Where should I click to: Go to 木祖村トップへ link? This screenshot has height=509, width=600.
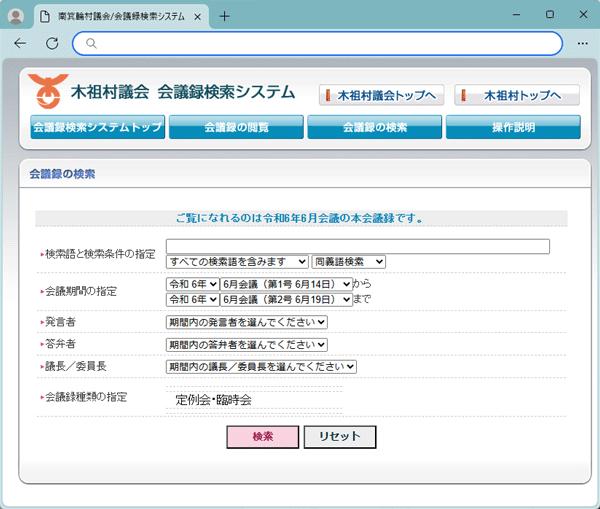coord(517,95)
